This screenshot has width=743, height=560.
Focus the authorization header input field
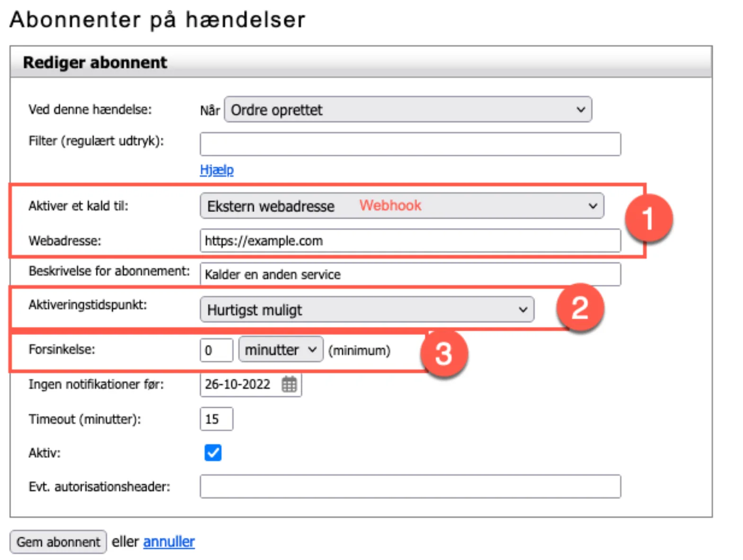(x=410, y=487)
